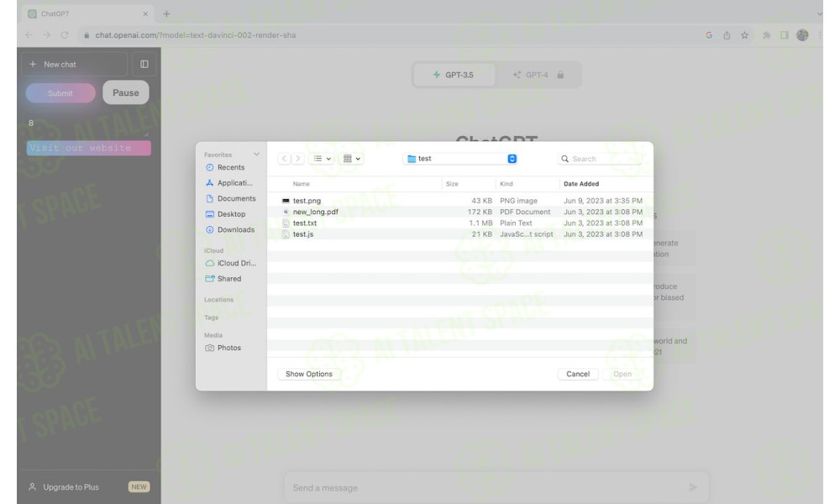Click the test.txt file icon
840x504 pixels.
(286, 223)
